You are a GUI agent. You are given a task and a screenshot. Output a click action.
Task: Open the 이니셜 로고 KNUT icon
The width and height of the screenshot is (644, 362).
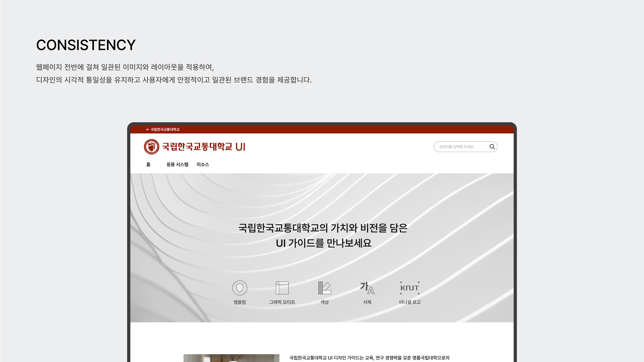(x=410, y=288)
